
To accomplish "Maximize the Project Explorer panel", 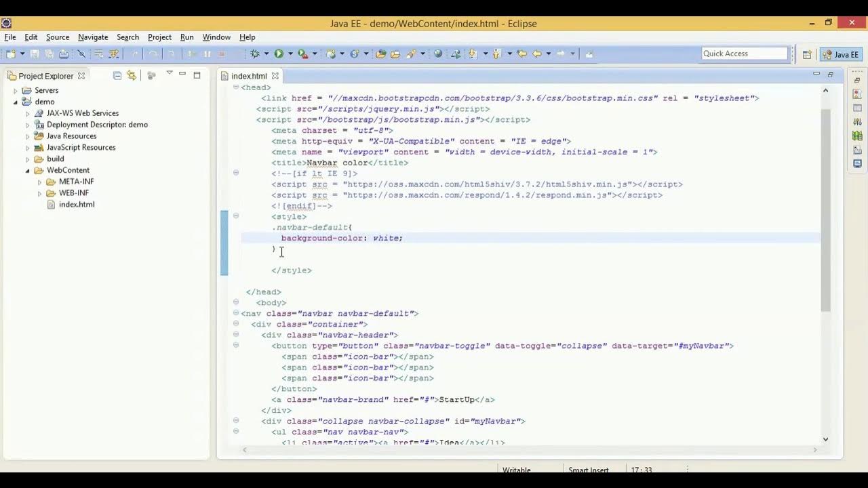I will [197, 75].
